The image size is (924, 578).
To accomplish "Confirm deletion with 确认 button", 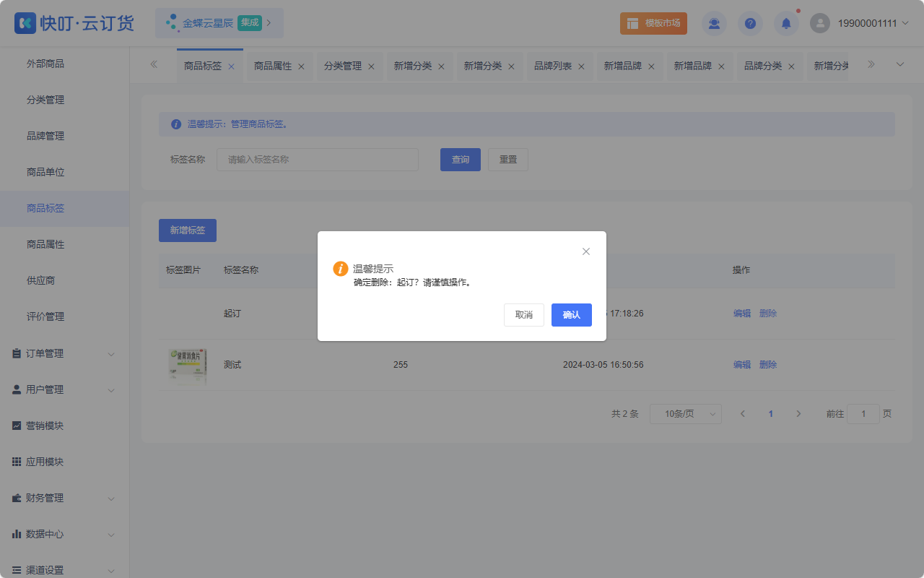I will pos(572,315).
